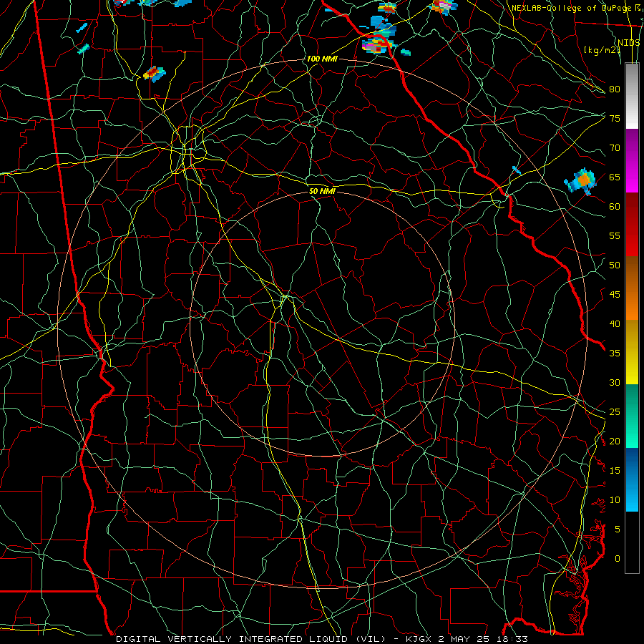Click the blue color bar segment
The image size is (644, 644).
click(x=632, y=479)
